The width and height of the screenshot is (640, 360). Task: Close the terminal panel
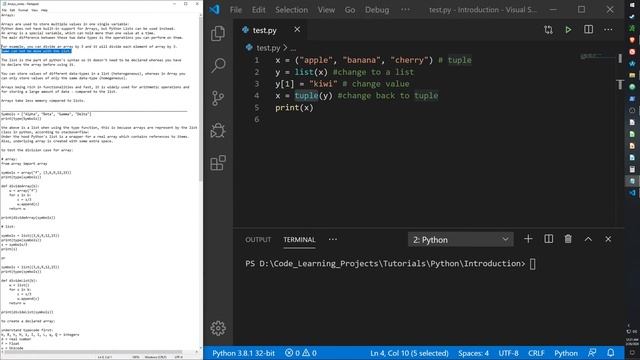(x=608, y=239)
